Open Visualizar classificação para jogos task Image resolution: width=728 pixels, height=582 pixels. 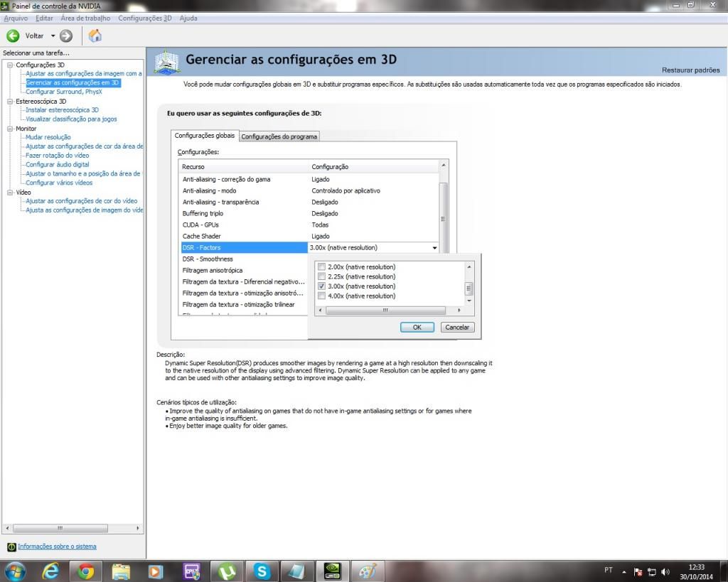coord(71,119)
